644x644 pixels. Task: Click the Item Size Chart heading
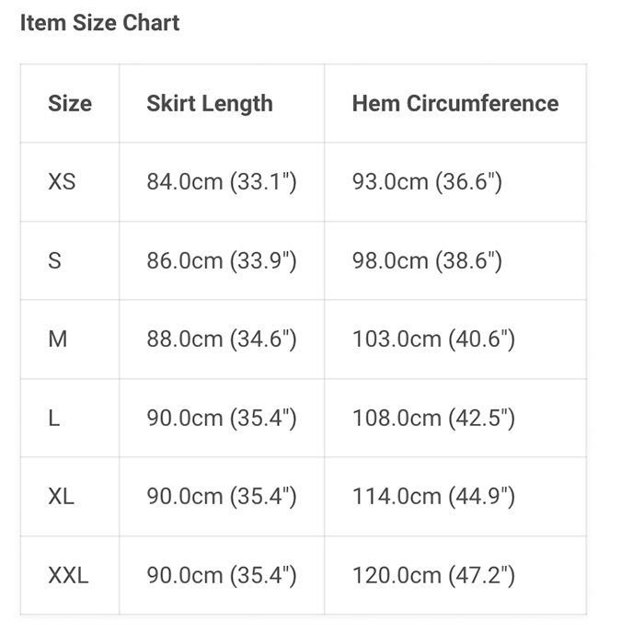coord(99,23)
